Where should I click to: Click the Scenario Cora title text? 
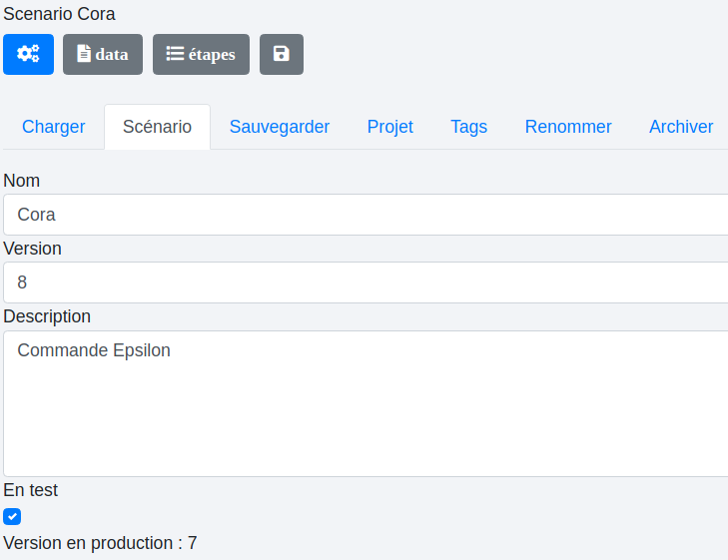pyautogui.click(x=59, y=14)
